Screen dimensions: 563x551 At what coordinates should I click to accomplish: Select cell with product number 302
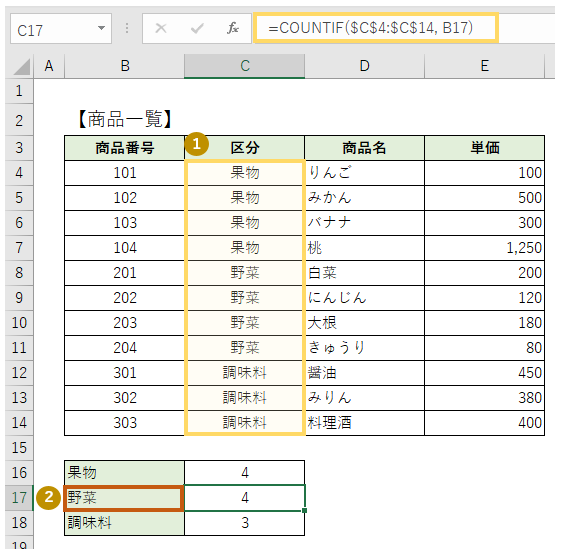[x=125, y=398]
